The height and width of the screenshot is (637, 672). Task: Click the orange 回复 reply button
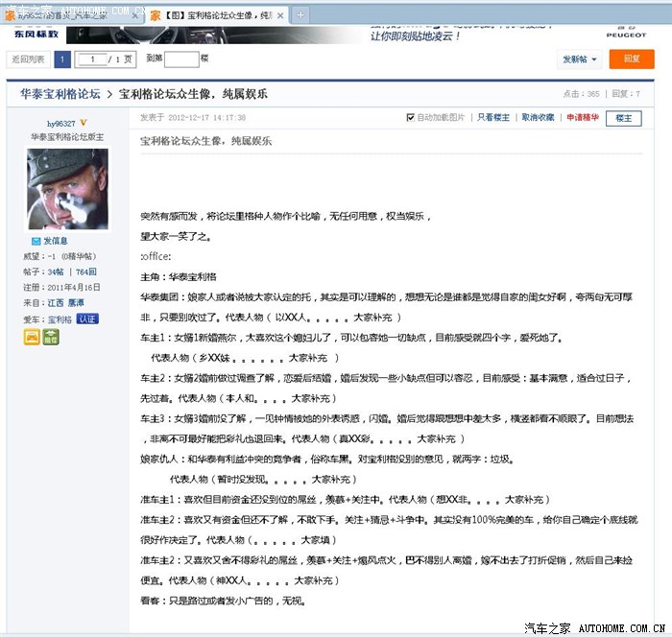(x=632, y=59)
